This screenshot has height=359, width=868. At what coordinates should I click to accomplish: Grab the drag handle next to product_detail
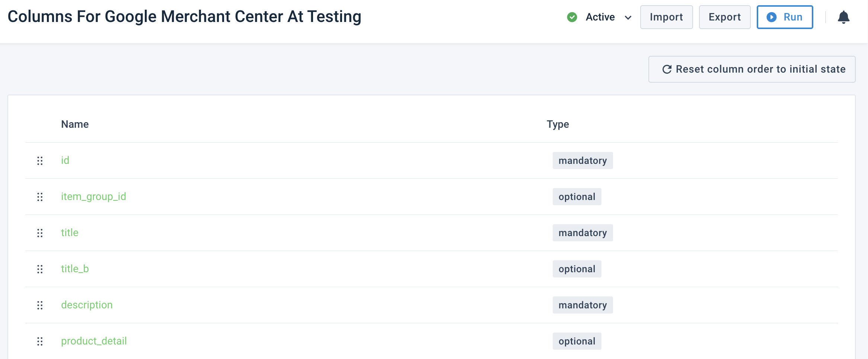click(40, 341)
